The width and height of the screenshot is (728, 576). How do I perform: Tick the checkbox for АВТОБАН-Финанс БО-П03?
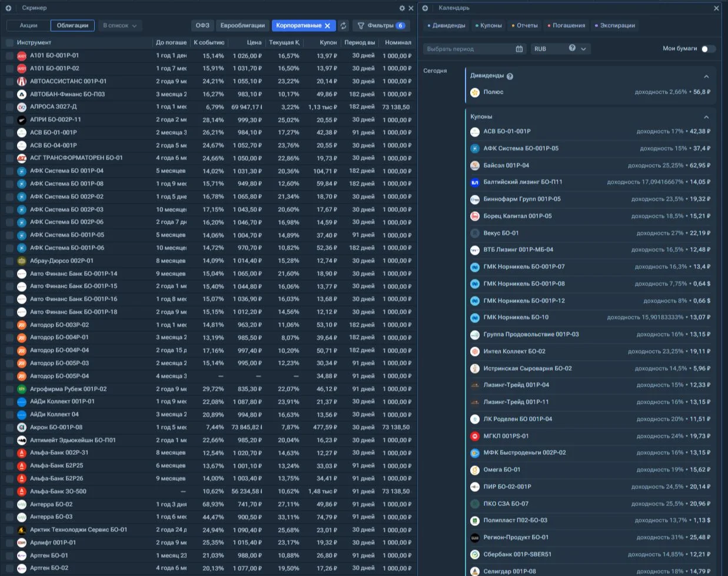point(9,94)
